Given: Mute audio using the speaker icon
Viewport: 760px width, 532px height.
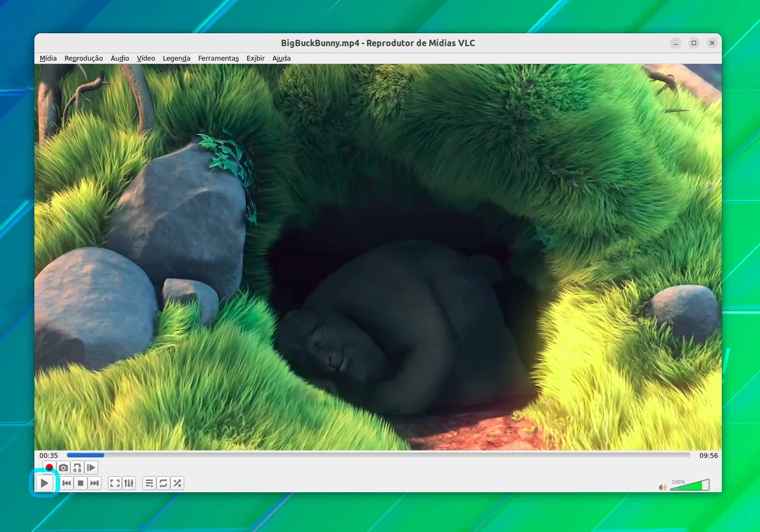Looking at the screenshot, I should tap(662, 487).
